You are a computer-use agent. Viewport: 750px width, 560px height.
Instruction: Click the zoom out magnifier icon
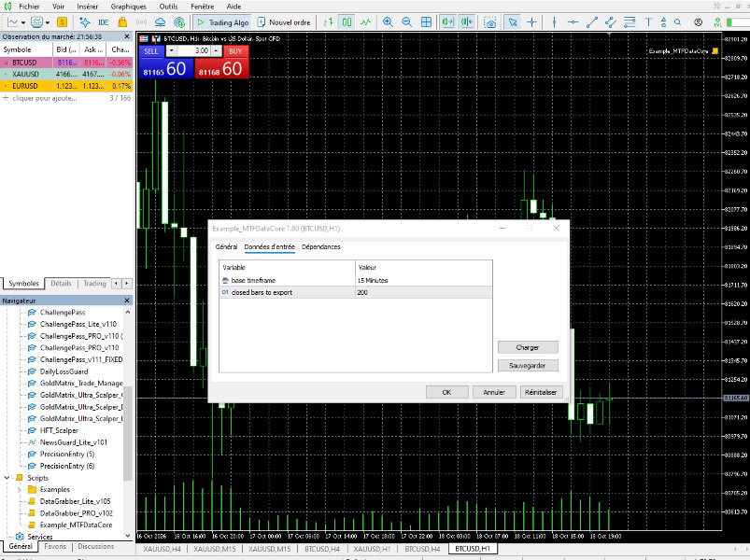(x=407, y=22)
